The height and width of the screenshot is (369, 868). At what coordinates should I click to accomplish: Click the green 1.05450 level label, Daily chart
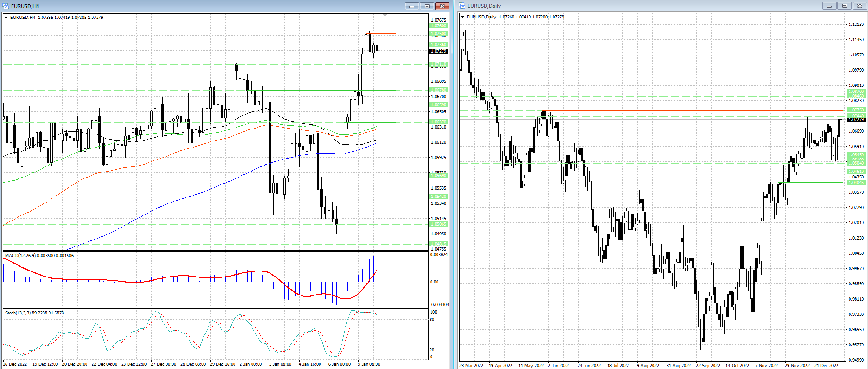[856, 155]
